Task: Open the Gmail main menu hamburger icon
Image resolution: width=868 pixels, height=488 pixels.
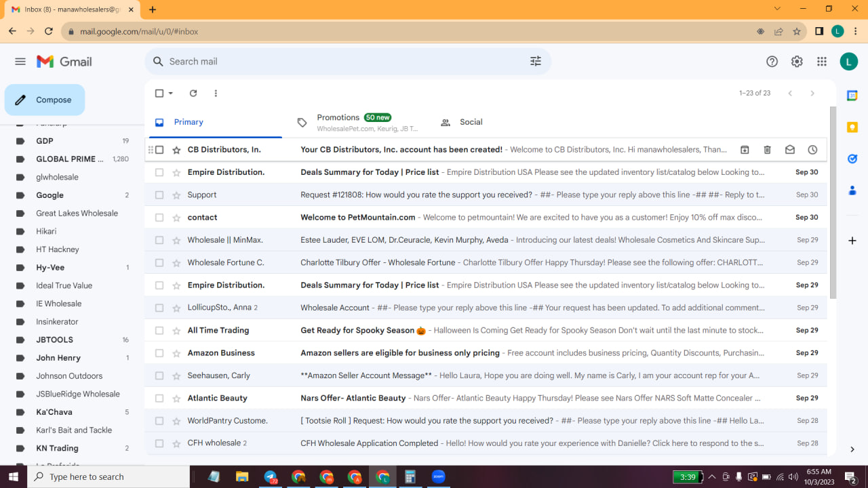Action: tap(20, 62)
